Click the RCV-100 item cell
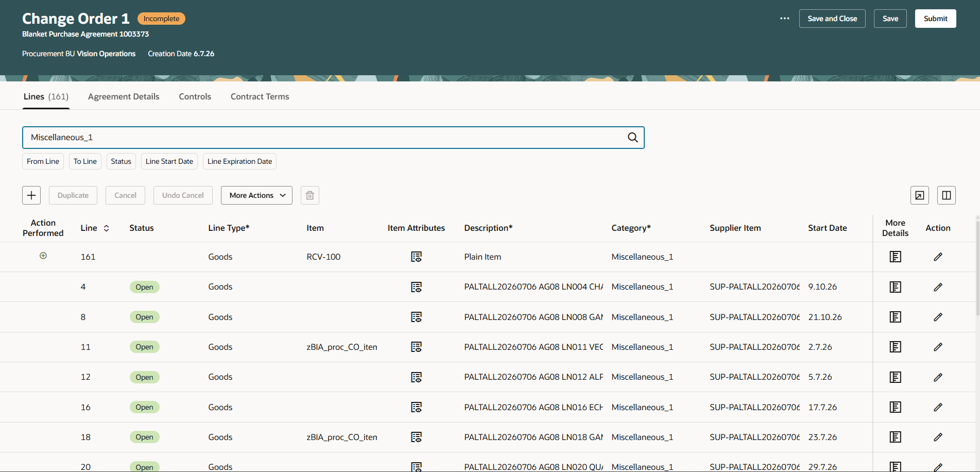 coord(323,257)
